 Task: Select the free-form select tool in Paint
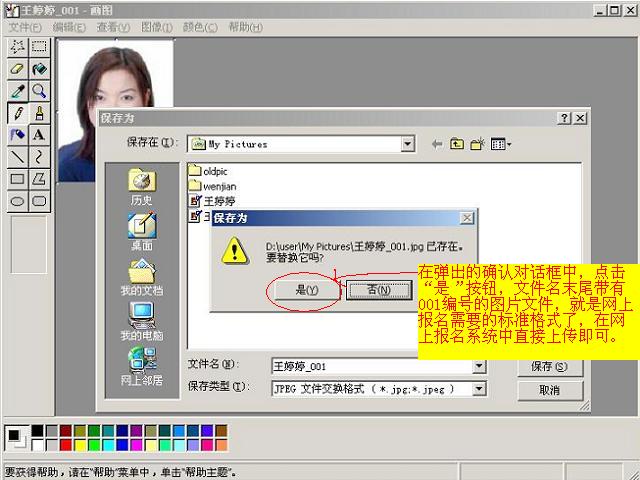[18, 47]
